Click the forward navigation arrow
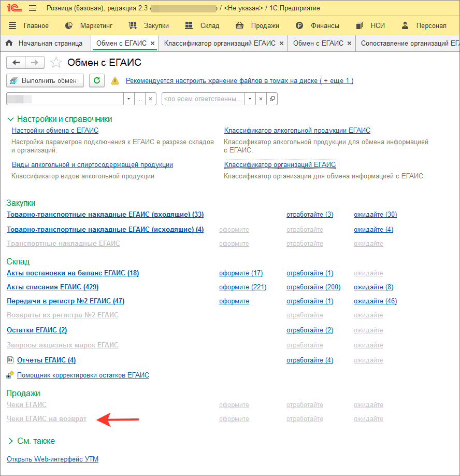Screen dimensions: 460x476 click(35, 63)
